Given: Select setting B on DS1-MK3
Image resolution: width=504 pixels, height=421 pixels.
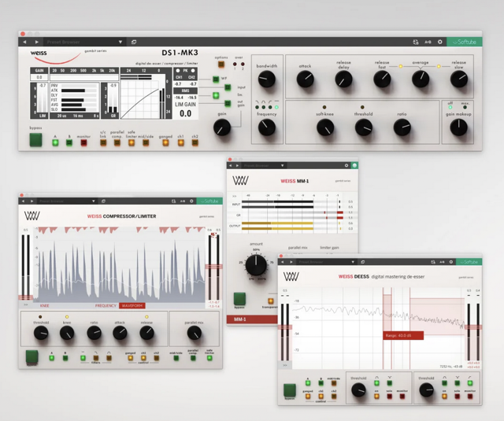Looking at the screenshot, I should (x=69, y=142).
